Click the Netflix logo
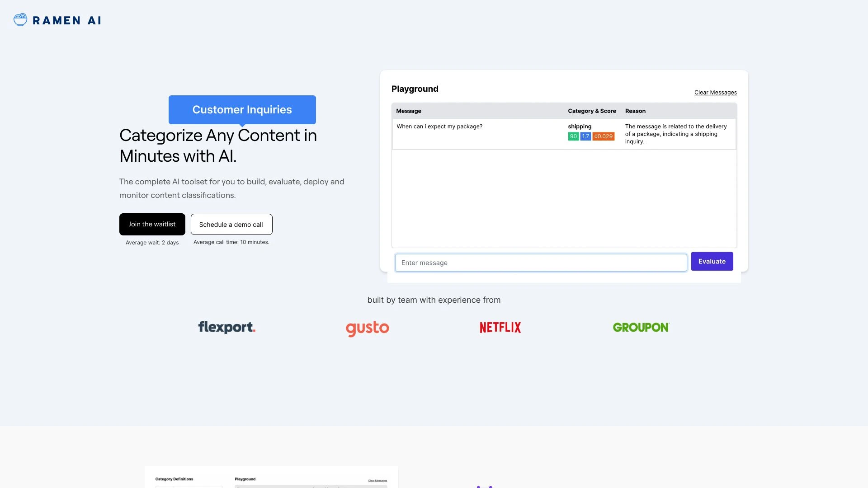Image resolution: width=868 pixels, height=488 pixels. (500, 327)
